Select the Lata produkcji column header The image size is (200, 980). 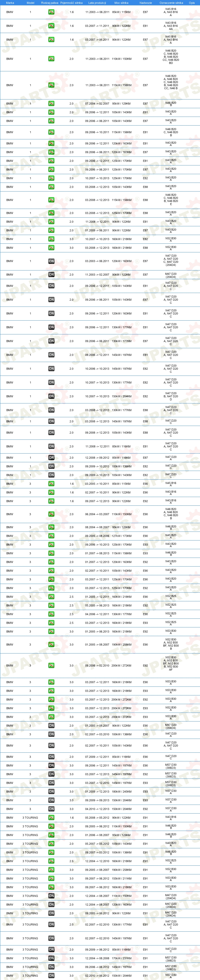(97, 3)
